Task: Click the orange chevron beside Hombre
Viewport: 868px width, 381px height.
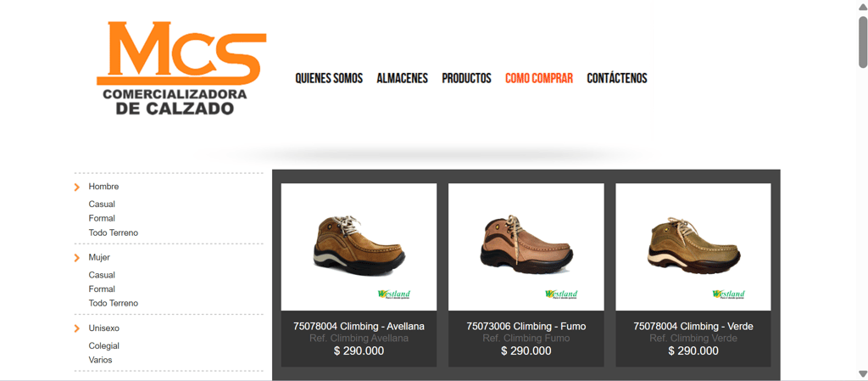Action: tap(77, 188)
